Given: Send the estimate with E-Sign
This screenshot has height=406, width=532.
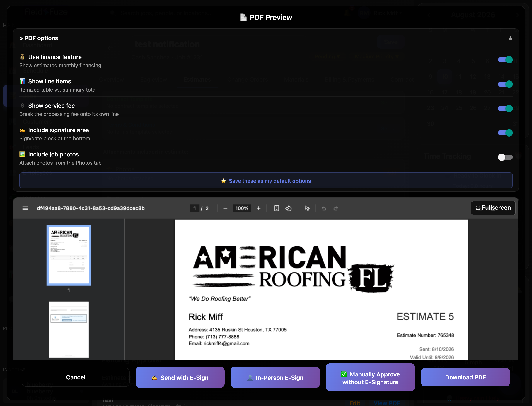Looking at the screenshot, I should (180, 377).
